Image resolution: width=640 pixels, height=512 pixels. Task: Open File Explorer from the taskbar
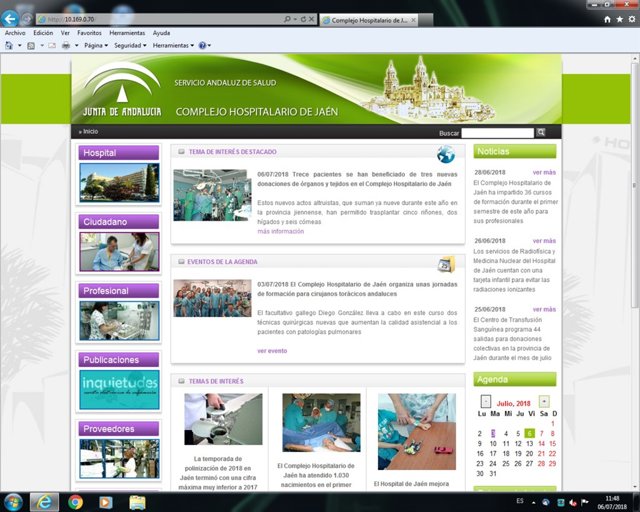click(137, 501)
